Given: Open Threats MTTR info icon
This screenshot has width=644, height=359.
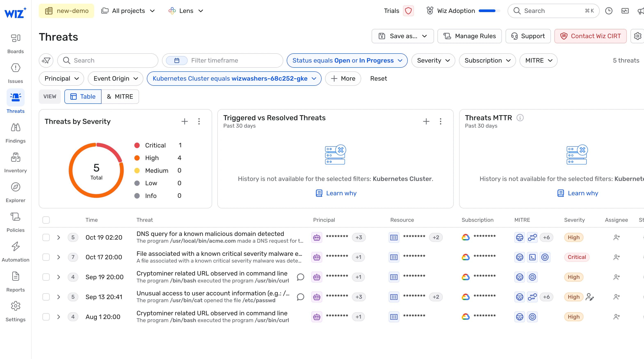Looking at the screenshot, I should 520,118.
